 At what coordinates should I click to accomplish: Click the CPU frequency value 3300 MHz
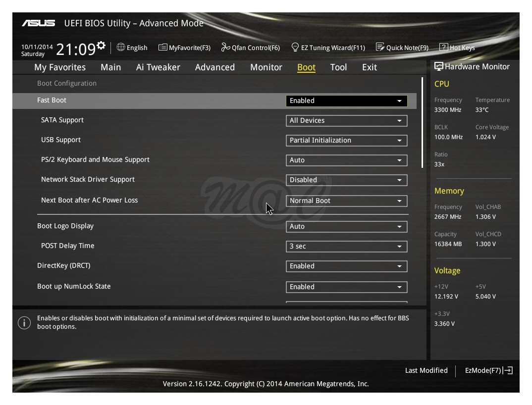(x=448, y=110)
